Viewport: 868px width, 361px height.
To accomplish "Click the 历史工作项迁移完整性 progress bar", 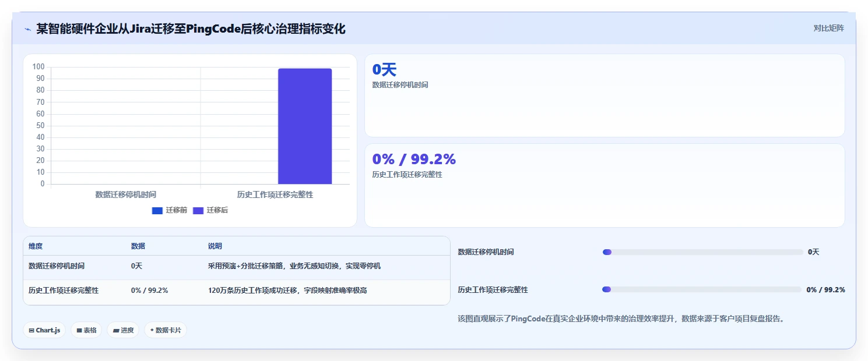I will (702, 289).
